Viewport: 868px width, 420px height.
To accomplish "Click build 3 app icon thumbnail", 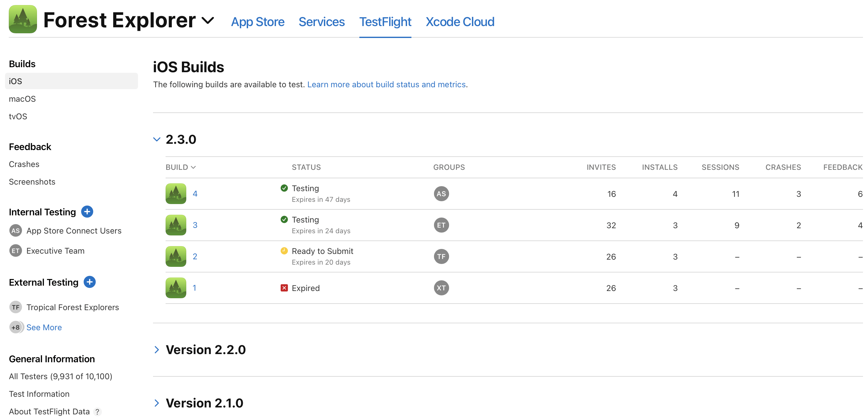I will point(176,225).
